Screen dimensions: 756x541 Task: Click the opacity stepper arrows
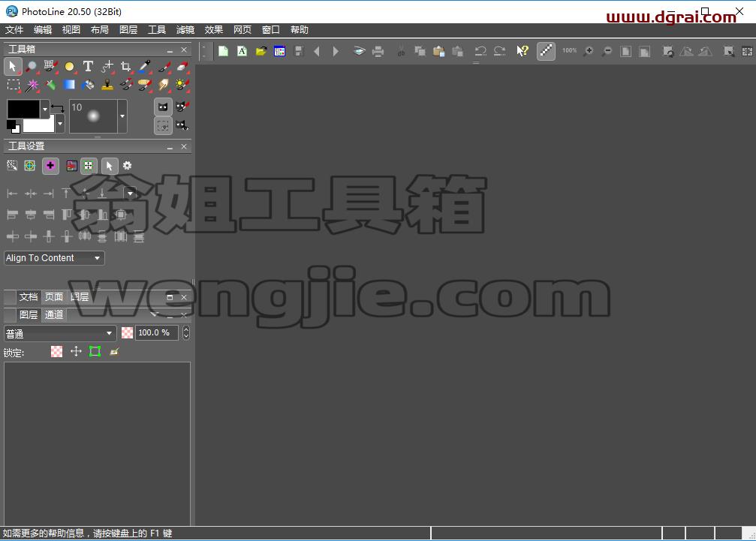point(186,332)
